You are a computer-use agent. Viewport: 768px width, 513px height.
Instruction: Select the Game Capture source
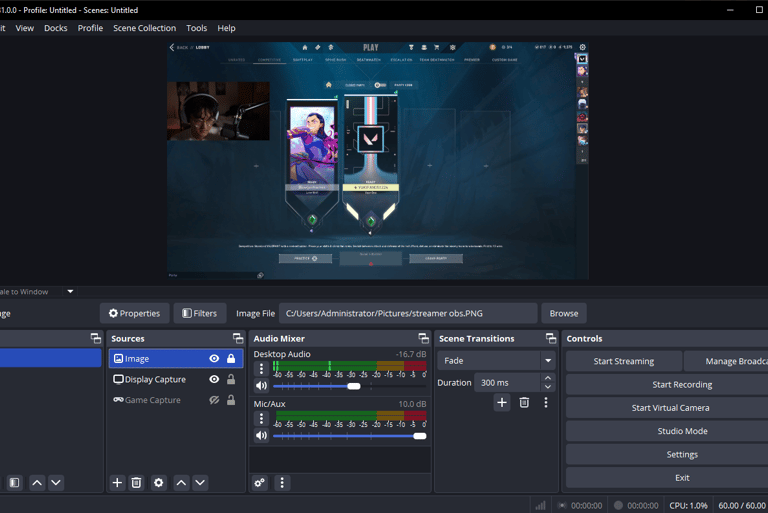click(152, 400)
